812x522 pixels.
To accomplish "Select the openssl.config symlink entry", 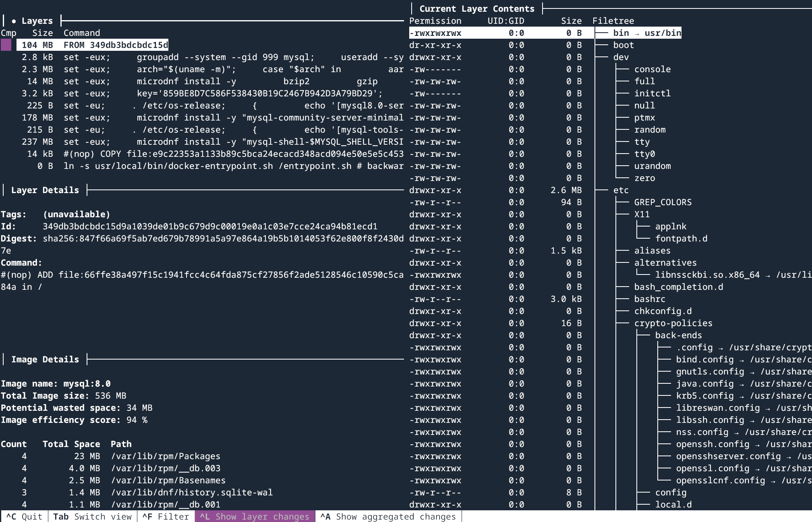I will point(744,468).
